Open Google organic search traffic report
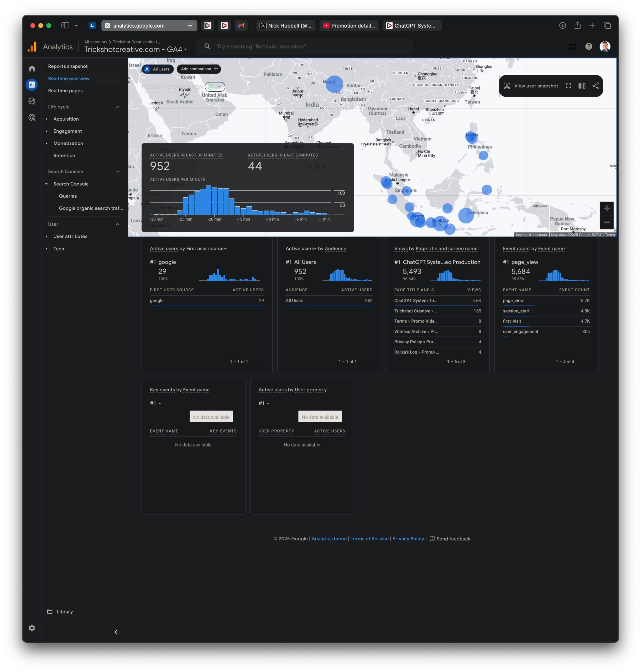Viewport: 641px width, 672px height. [91, 208]
